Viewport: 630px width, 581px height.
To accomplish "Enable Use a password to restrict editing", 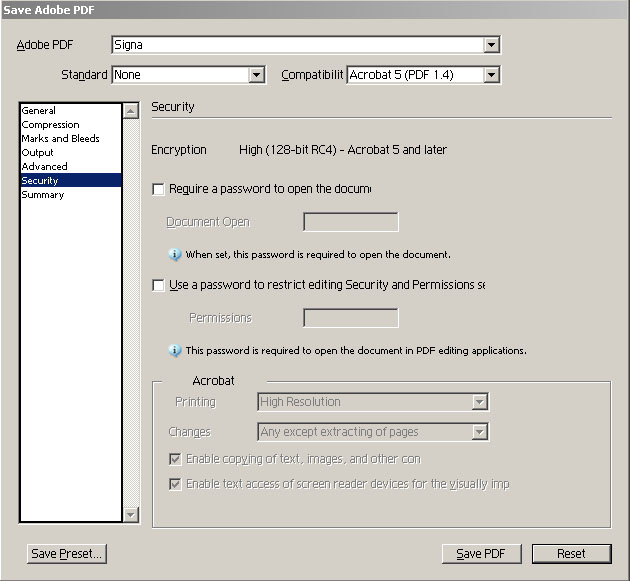I will (x=158, y=285).
